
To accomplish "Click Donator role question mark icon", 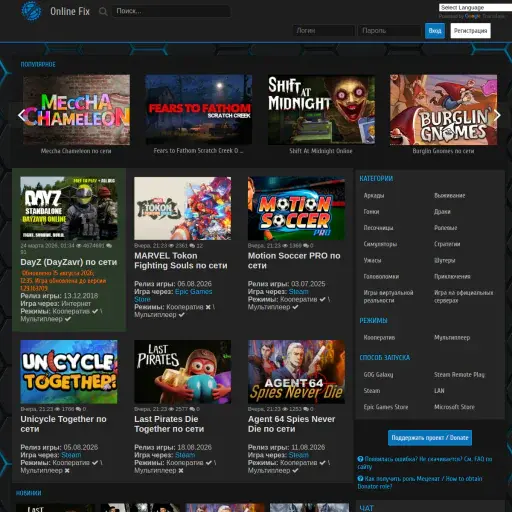I will pos(360,479).
